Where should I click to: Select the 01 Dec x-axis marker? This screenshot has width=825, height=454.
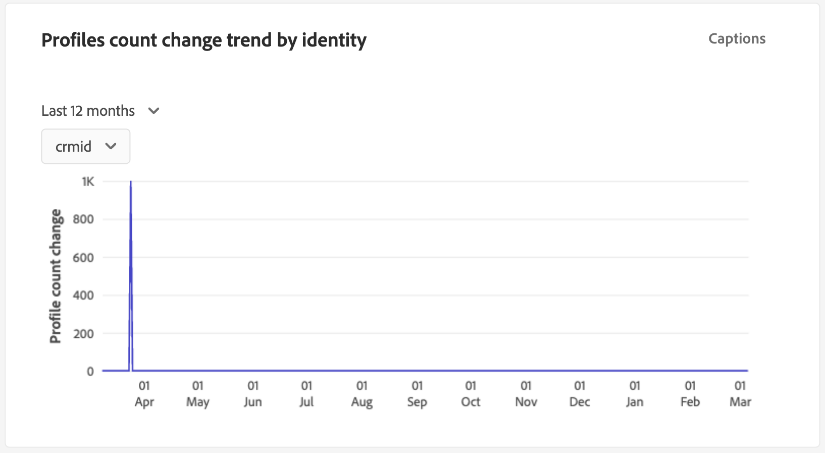pos(579,394)
